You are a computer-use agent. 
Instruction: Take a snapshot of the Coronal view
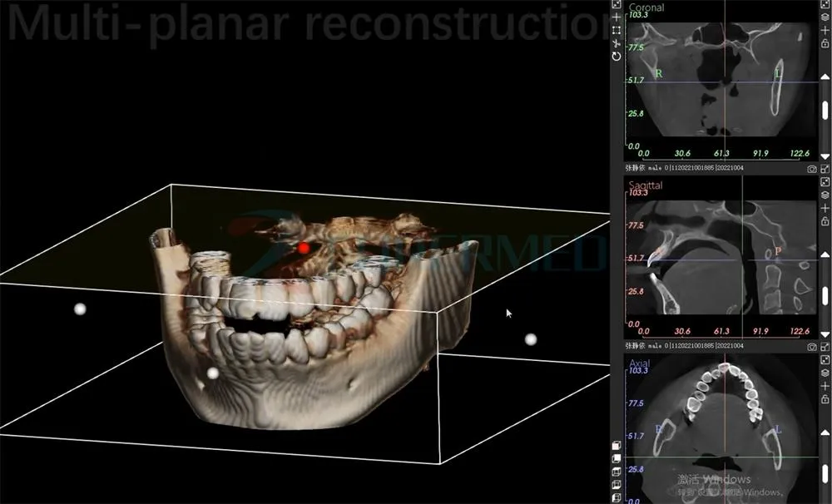pyautogui.click(x=812, y=169)
